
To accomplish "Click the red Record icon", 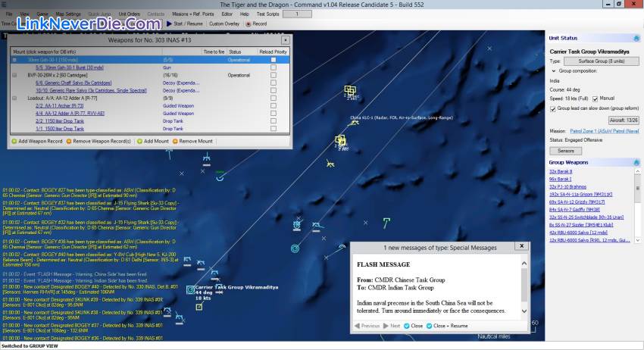I will [249, 23].
